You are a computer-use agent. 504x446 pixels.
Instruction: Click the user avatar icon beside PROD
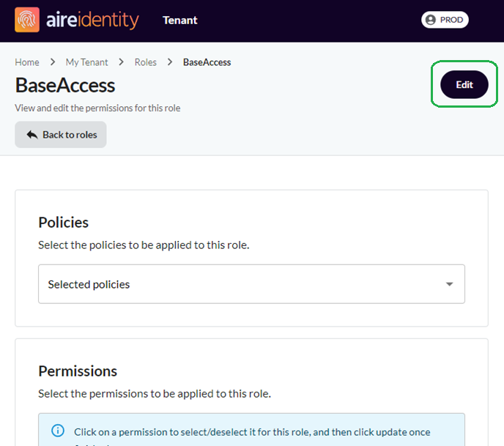[x=431, y=20]
